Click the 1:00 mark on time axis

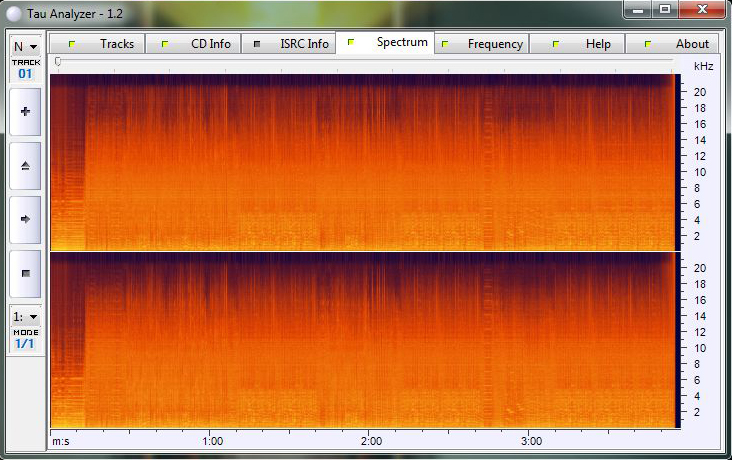click(212, 441)
